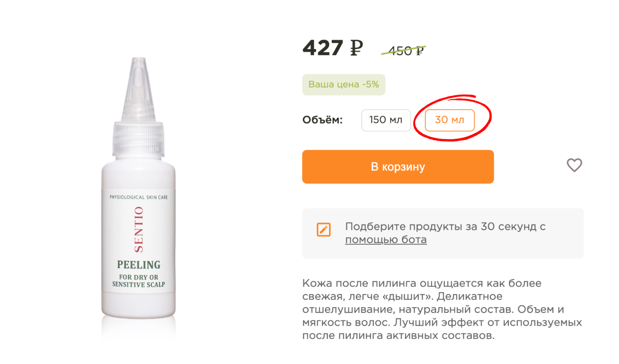Click the orange pencil edit icon

(x=324, y=230)
